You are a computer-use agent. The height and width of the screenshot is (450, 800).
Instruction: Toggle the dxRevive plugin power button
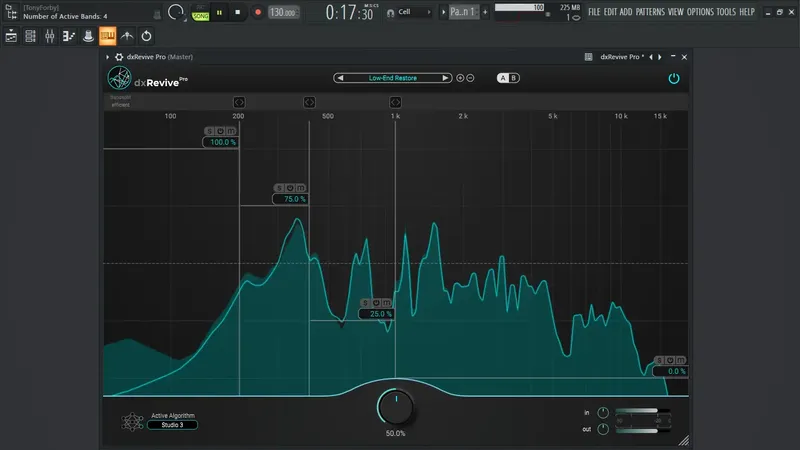click(674, 78)
